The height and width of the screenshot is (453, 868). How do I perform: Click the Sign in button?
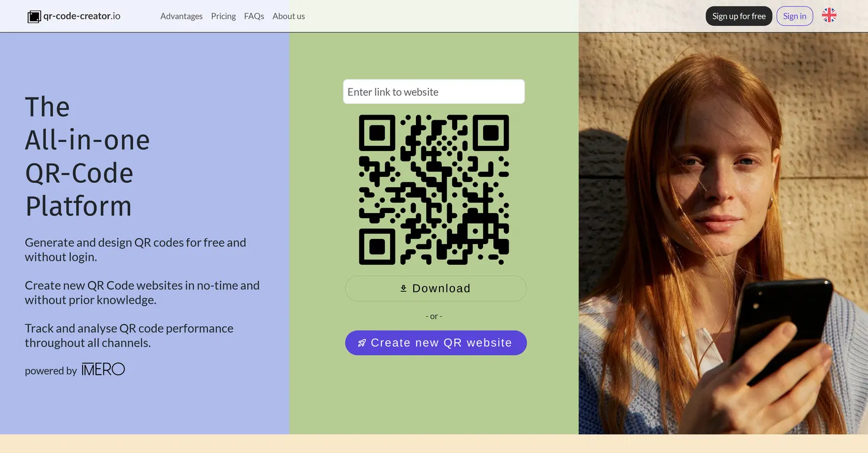coord(794,16)
